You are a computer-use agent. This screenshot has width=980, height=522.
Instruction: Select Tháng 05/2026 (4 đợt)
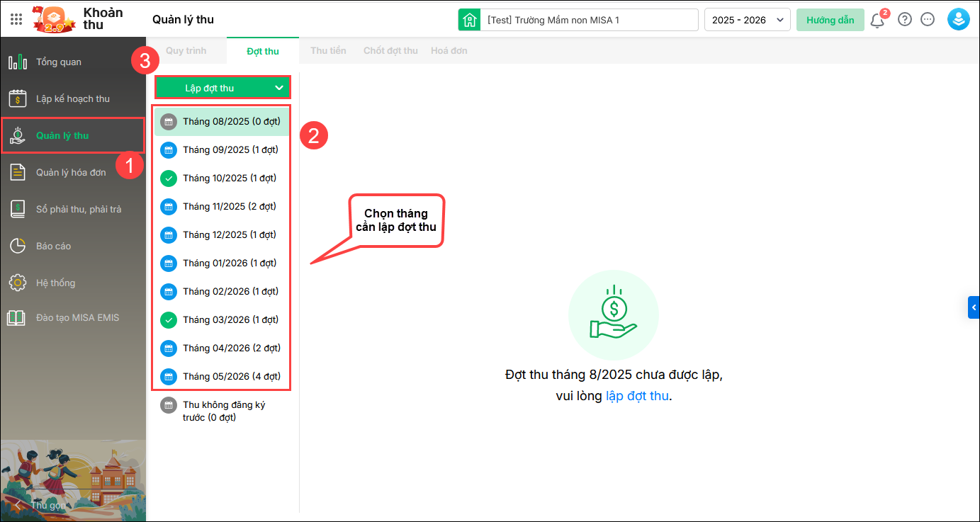(x=222, y=377)
